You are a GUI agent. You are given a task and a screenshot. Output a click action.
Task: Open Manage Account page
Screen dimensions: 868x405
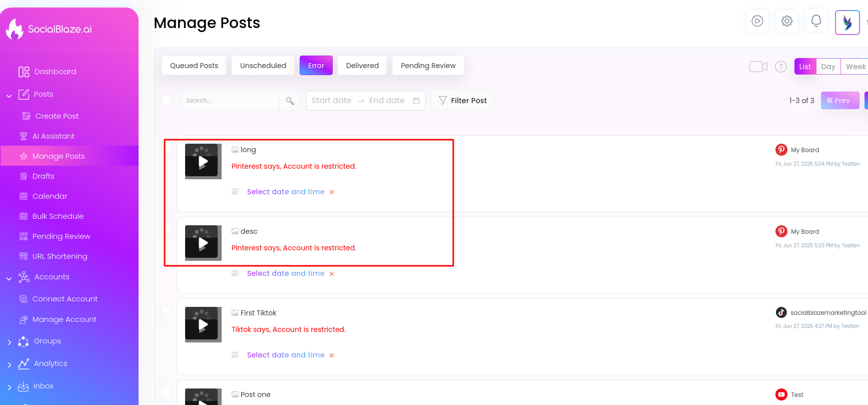(x=64, y=319)
